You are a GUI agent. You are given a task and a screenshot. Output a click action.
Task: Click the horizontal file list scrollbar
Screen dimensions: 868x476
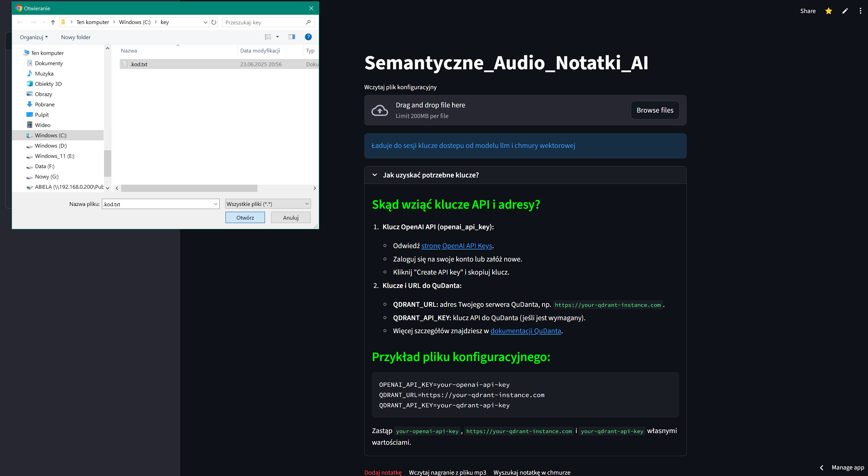point(189,188)
